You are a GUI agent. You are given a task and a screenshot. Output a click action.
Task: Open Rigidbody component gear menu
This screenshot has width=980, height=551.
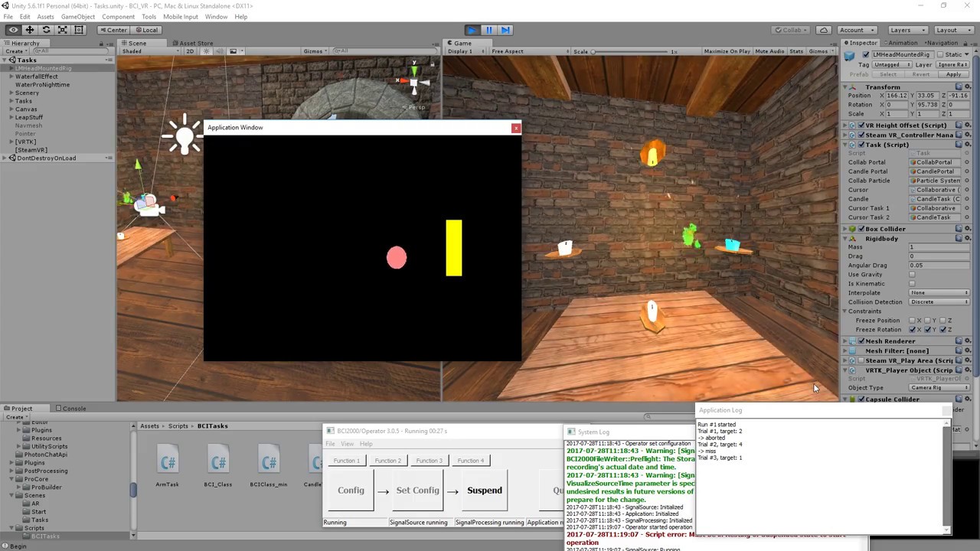[x=968, y=238]
